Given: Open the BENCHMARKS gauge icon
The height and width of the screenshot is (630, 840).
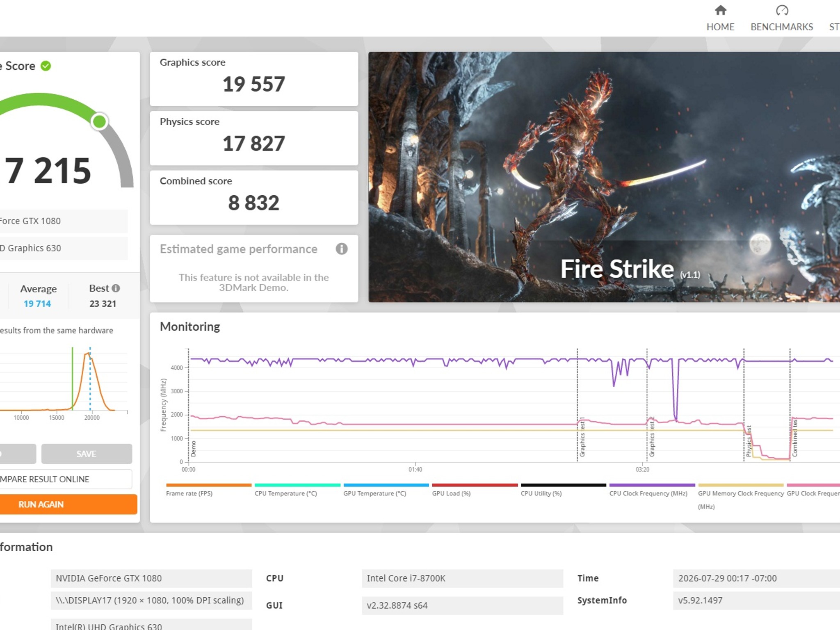Looking at the screenshot, I should (782, 10).
